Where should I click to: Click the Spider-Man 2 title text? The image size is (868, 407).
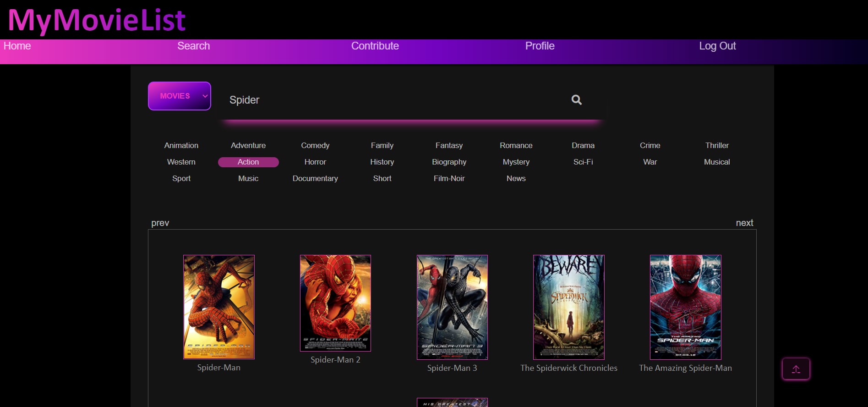pos(335,360)
